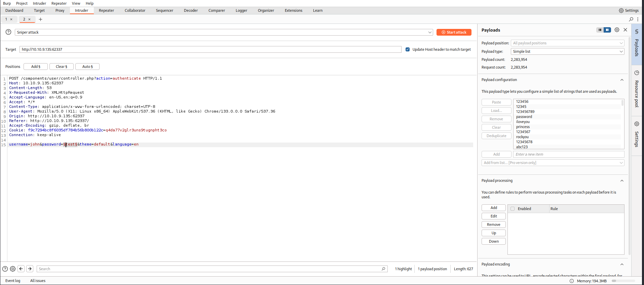Open the View menu

click(x=76, y=3)
